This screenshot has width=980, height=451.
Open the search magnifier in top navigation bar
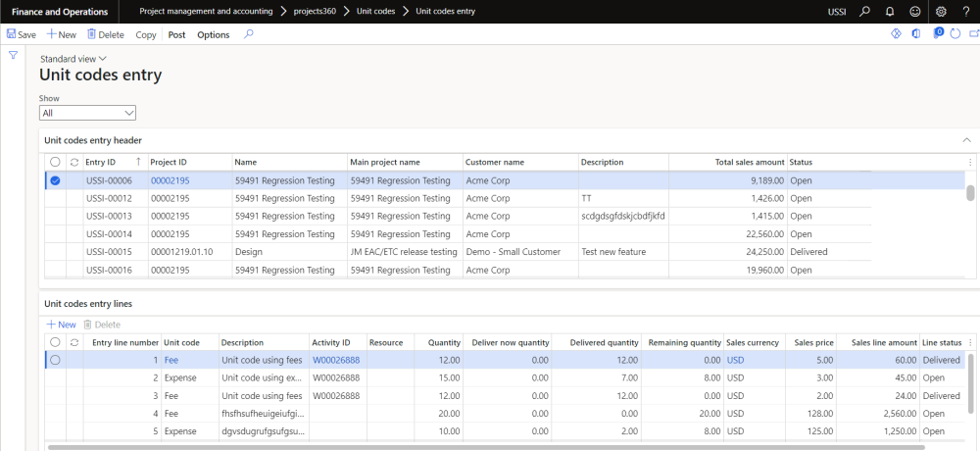point(863,11)
